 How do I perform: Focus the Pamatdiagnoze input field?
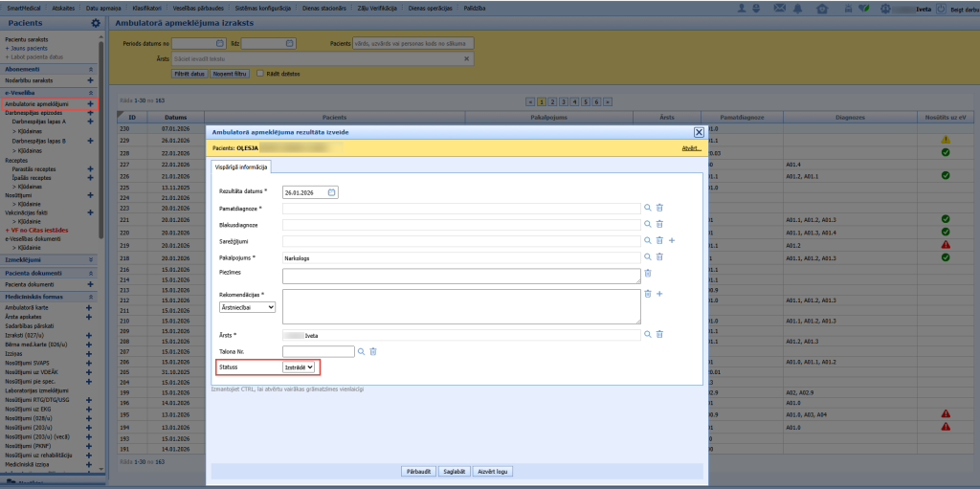pos(461,209)
